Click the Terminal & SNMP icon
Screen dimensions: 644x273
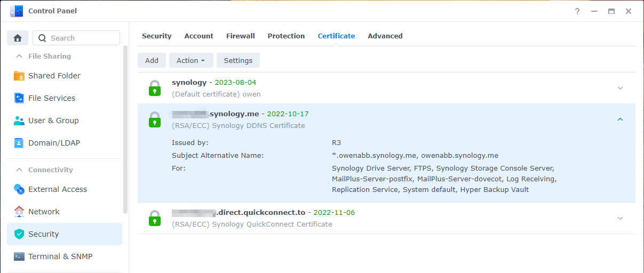(19, 256)
